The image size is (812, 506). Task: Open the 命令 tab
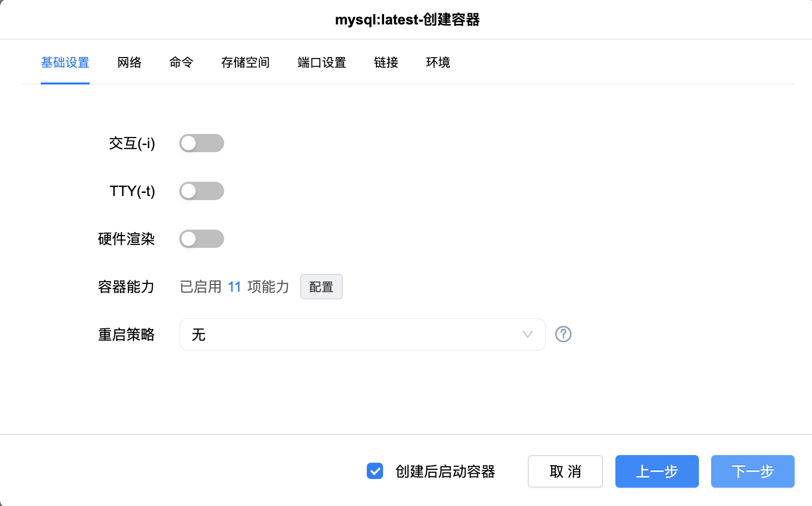pyautogui.click(x=181, y=63)
